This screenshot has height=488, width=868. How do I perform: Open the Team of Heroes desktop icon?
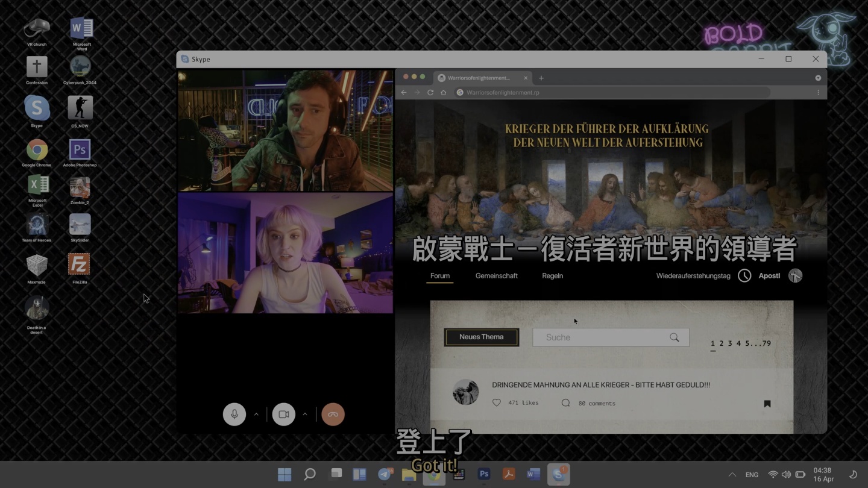[37, 228]
